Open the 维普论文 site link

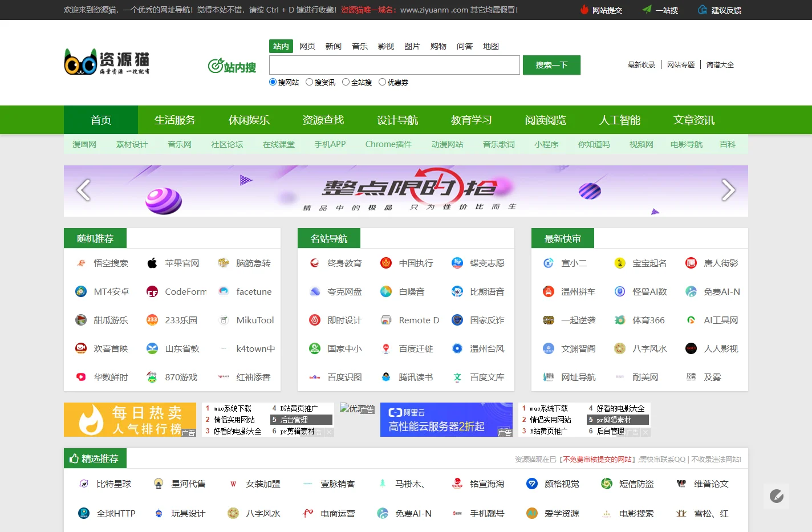(711, 484)
